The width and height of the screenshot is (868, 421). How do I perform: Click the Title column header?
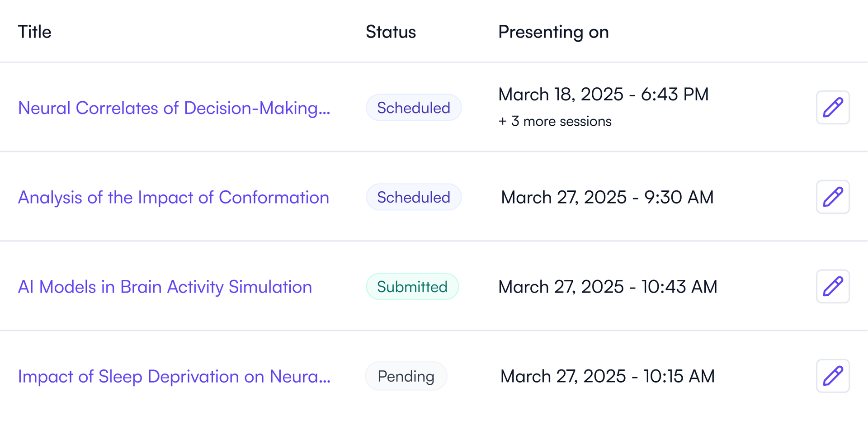pyautogui.click(x=35, y=32)
